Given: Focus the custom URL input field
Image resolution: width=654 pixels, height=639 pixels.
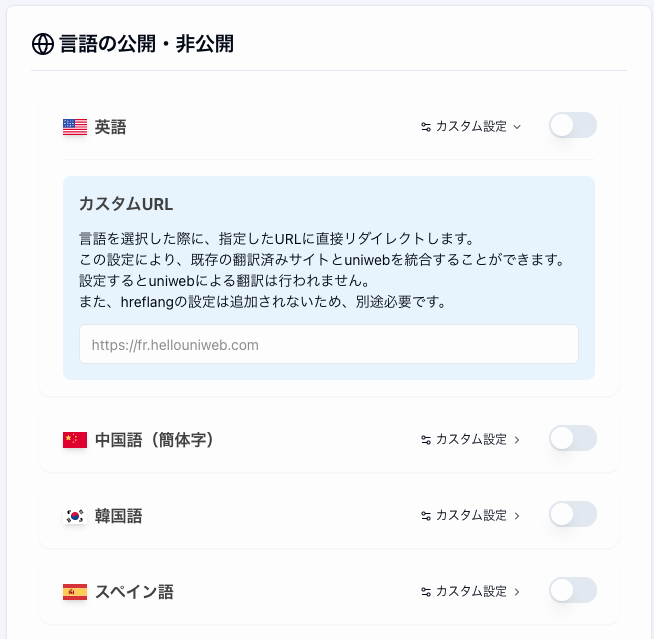Looking at the screenshot, I should point(329,344).
